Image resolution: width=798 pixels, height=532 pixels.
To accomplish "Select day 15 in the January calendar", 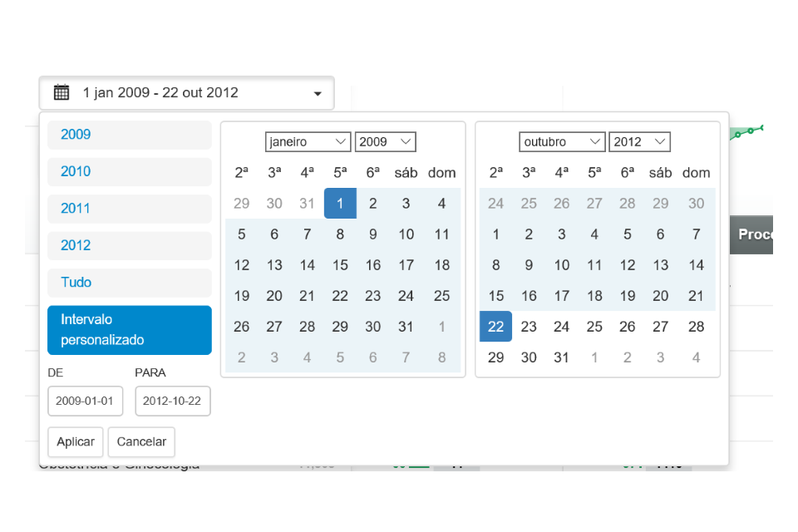I will [340, 264].
